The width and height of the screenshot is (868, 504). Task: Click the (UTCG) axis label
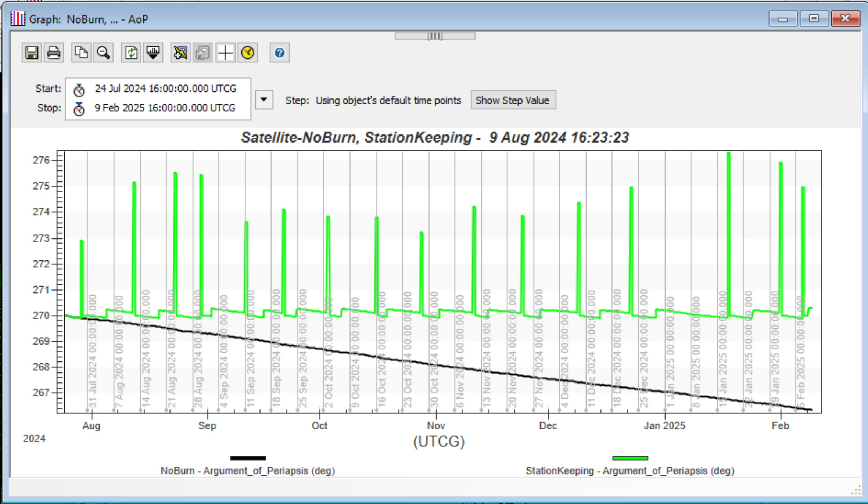pyautogui.click(x=439, y=441)
